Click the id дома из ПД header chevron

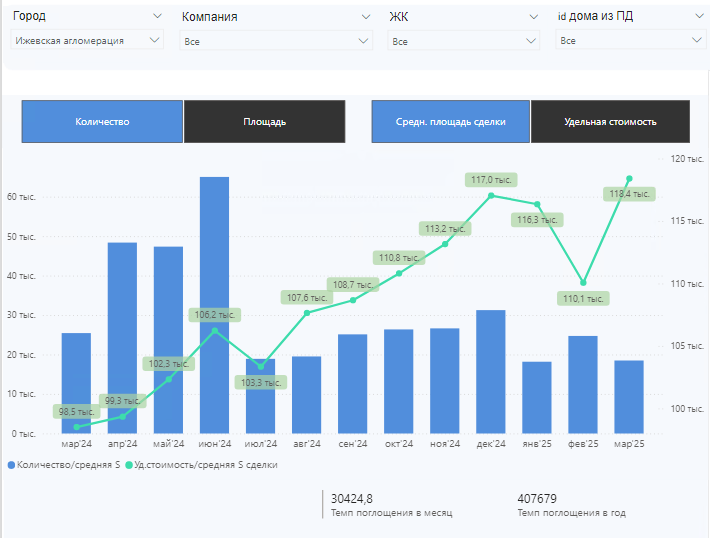pos(699,16)
